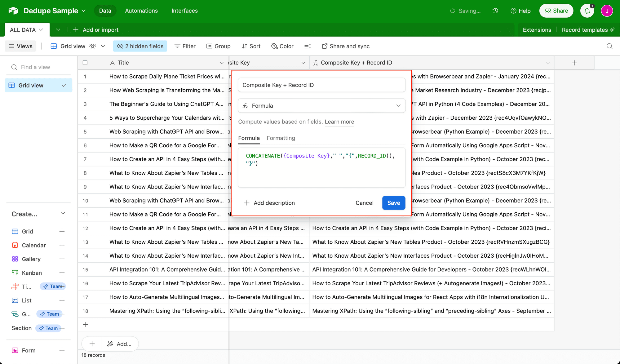
Task: Click the search icon top right
Action: pyautogui.click(x=609, y=46)
